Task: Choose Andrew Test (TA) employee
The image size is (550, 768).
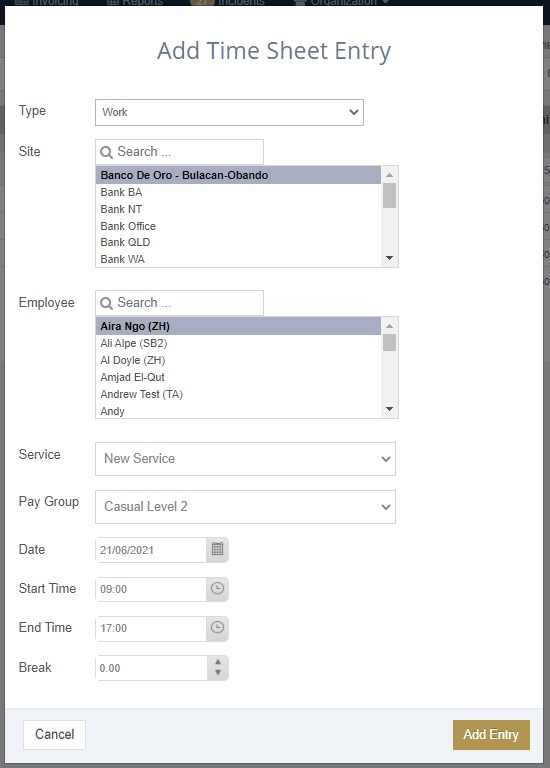Action: click(x=142, y=394)
